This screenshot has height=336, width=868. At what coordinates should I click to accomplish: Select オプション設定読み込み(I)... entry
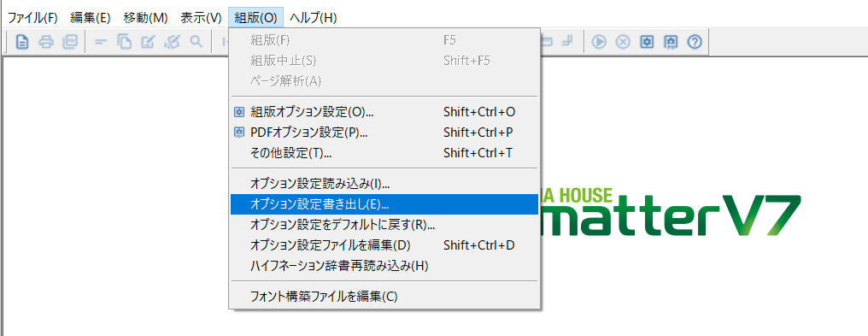pos(384,183)
